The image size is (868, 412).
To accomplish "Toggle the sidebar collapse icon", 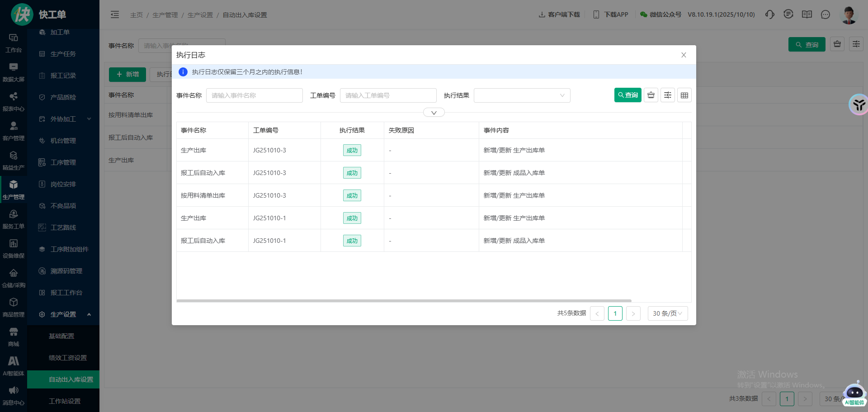I will click(115, 14).
